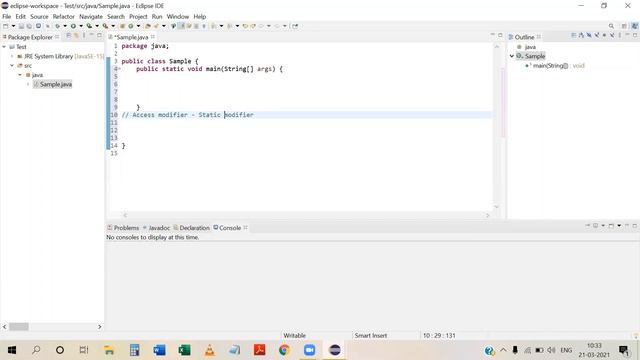The width and height of the screenshot is (640, 360).
Task: Toggle Hide Local Types in Outline
Action: (x=612, y=36)
